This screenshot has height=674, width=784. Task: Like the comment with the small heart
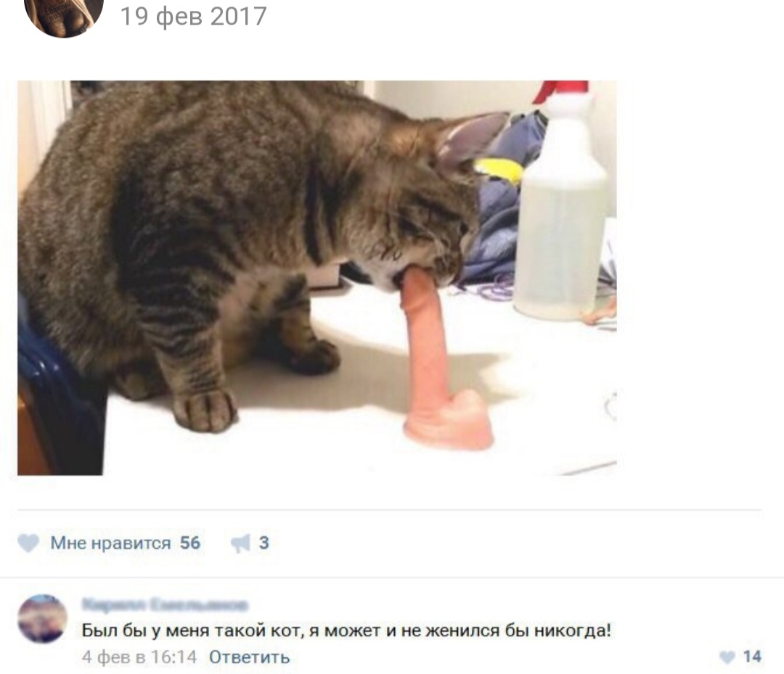coord(727,657)
